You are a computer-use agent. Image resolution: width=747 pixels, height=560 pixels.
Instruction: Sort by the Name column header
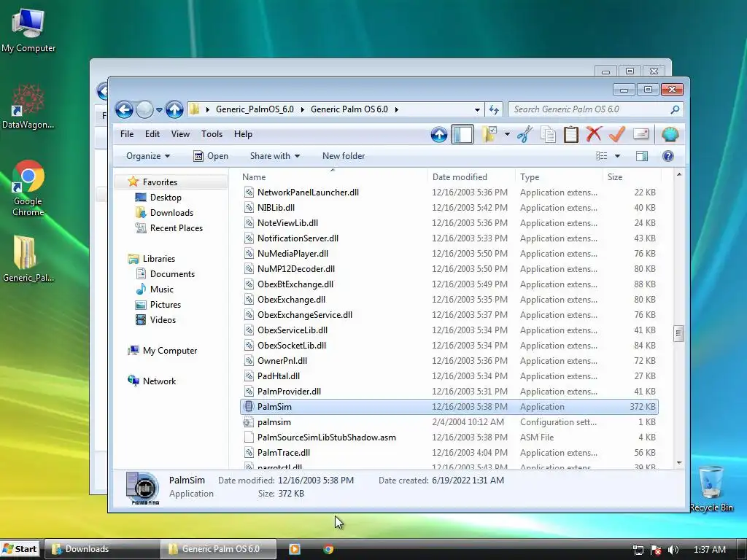point(333,177)
